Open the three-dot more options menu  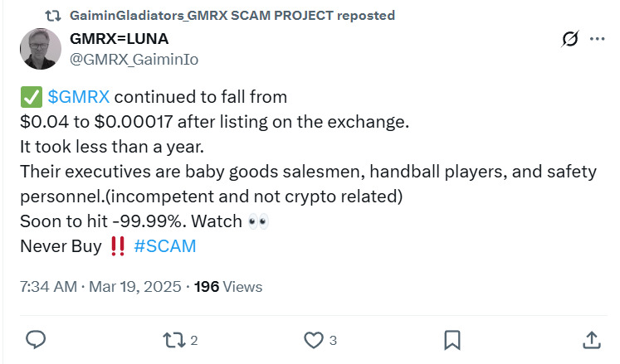point(598,39)
